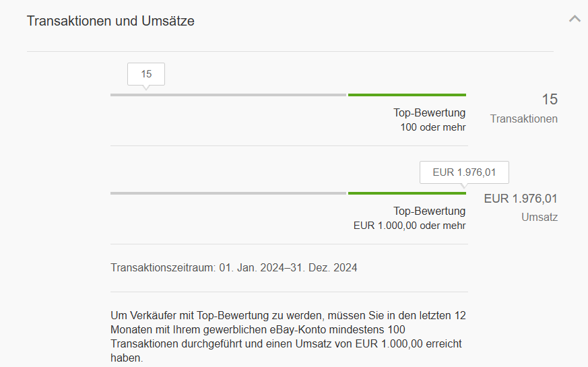Click the green segment of the Umsatz bar
Image resolution: width=588 pixels, height=367 pixels.
coord(407,193)
